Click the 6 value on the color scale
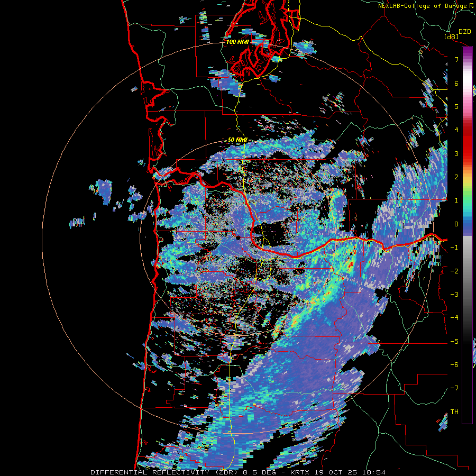 [x=456, y=83]
